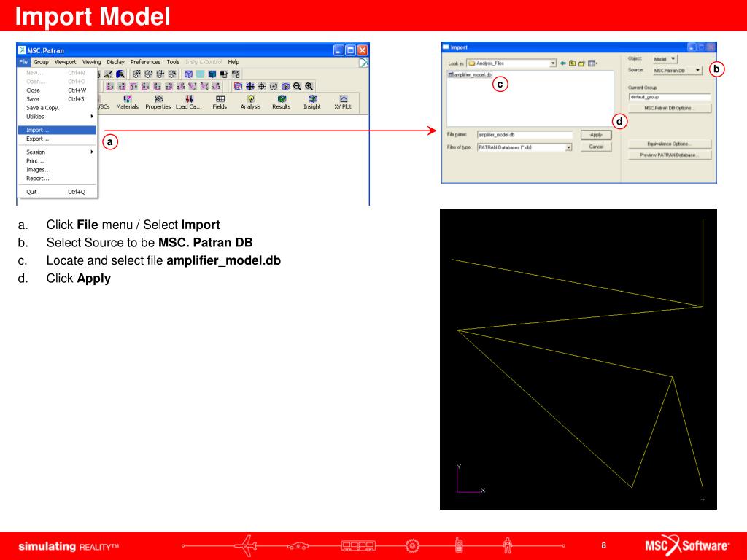This screenshot has height=560, width=747.
Task: Expand the Utilities submenu
Action: point(57,117)
